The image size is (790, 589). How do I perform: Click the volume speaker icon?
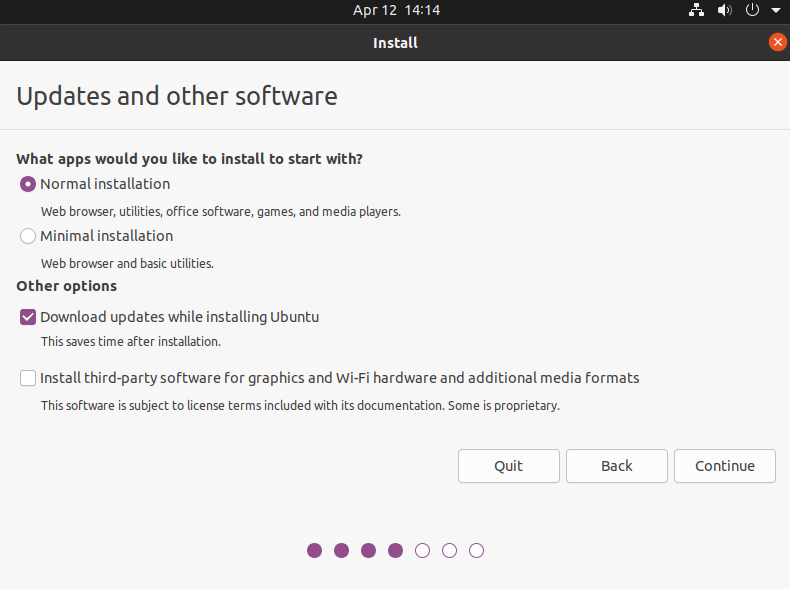(725, 10)
